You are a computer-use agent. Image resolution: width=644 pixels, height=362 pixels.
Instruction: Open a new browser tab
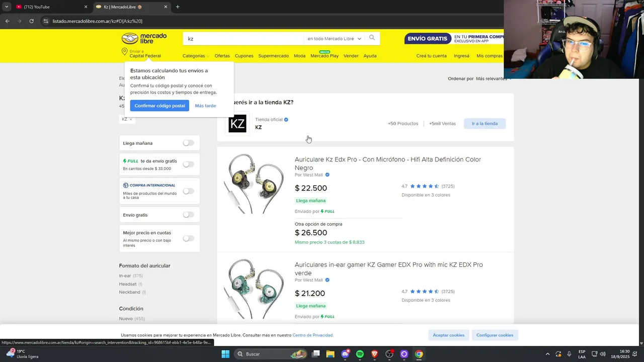tap(178, 7)
